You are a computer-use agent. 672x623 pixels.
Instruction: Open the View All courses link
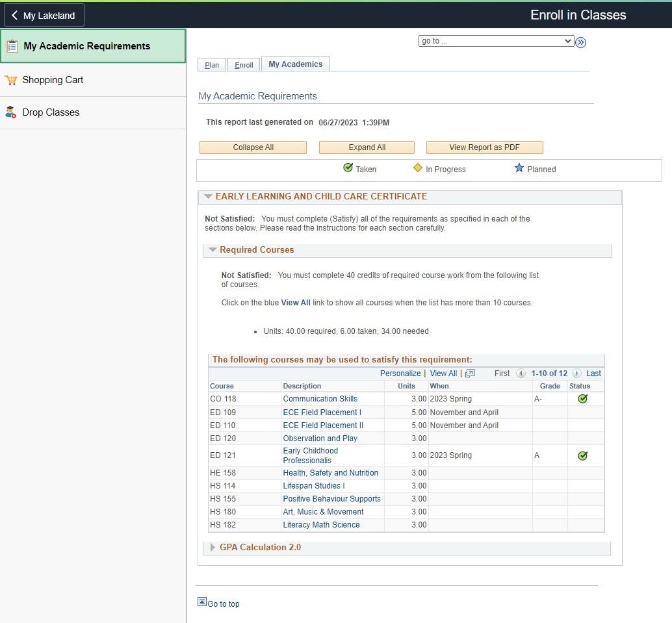coord(443,374)
